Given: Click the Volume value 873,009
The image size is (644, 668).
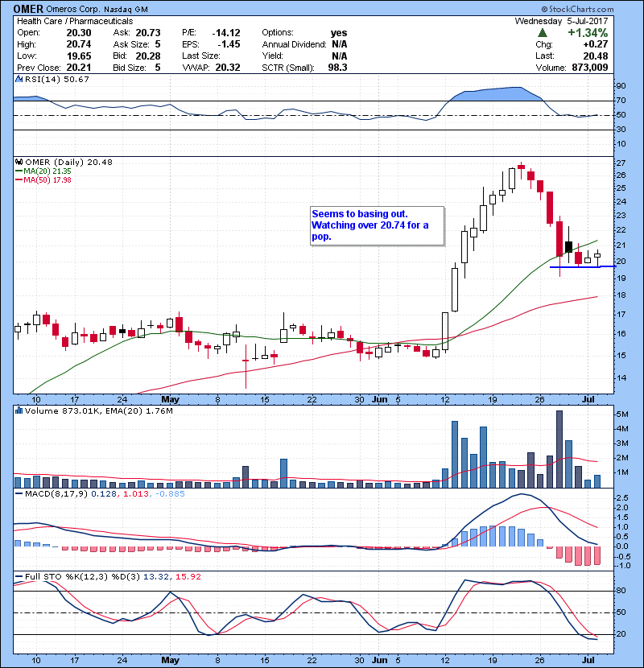Looking at the screenshot, I should (590, 68).
